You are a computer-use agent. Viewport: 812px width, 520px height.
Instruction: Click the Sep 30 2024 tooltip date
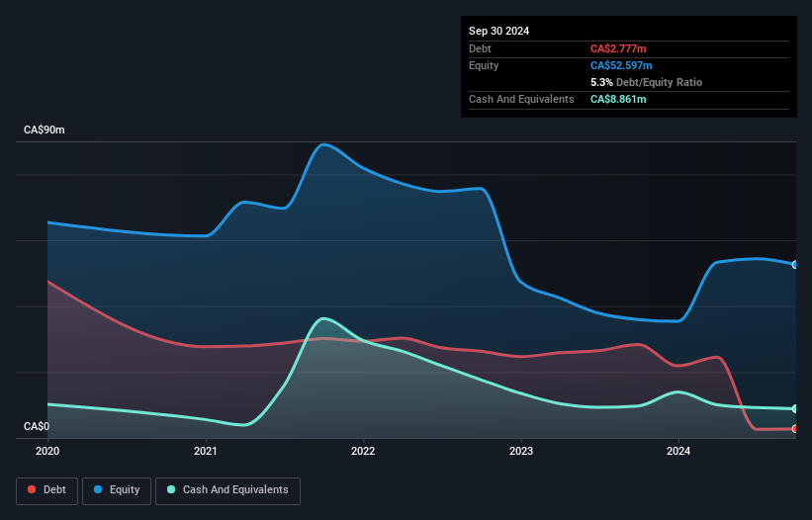click(x=498, y=31)
